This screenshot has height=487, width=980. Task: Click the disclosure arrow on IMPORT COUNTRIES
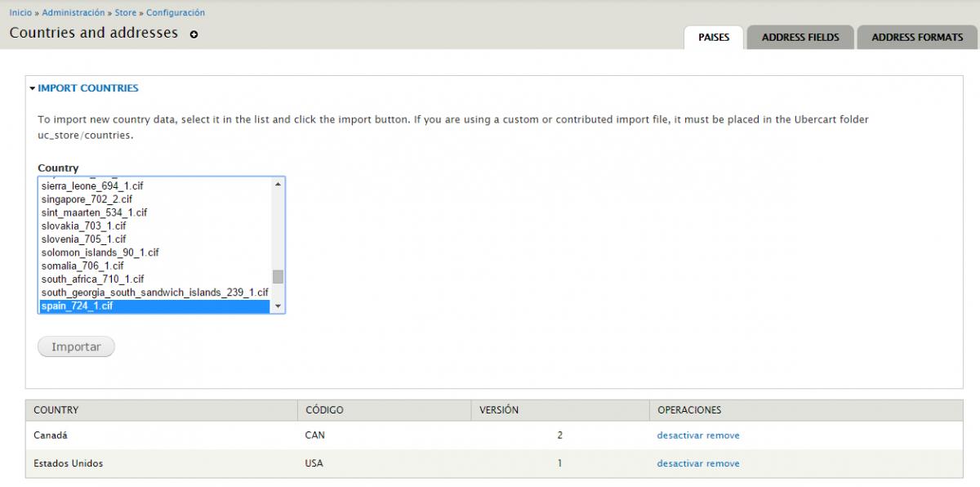(33, 88)
